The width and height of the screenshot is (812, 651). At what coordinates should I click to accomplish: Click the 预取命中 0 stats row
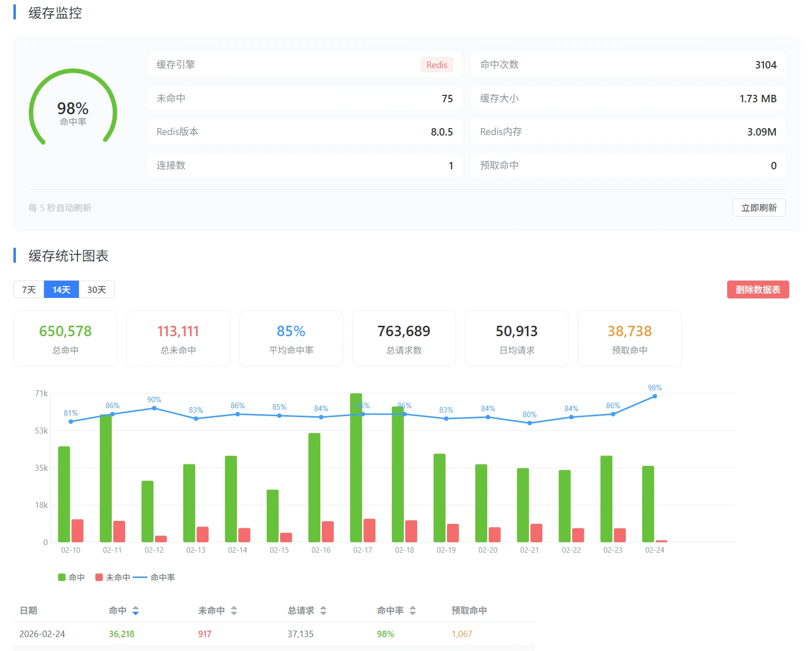628,165
